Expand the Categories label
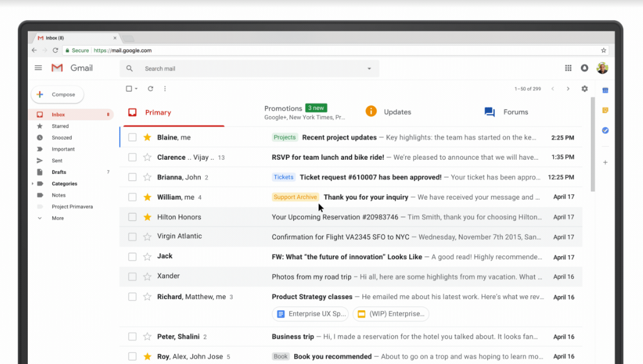The image size is (643, 364). 33,183
